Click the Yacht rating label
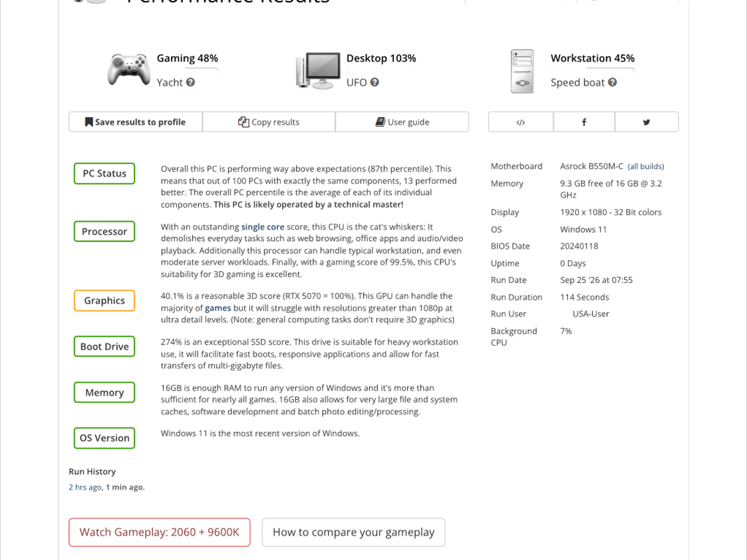The height and width of the screenshot is (560, 747). point(170,83)
